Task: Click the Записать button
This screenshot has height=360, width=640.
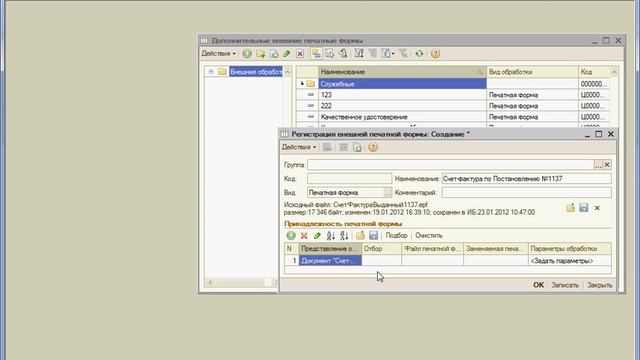Action: click(565, 285)
